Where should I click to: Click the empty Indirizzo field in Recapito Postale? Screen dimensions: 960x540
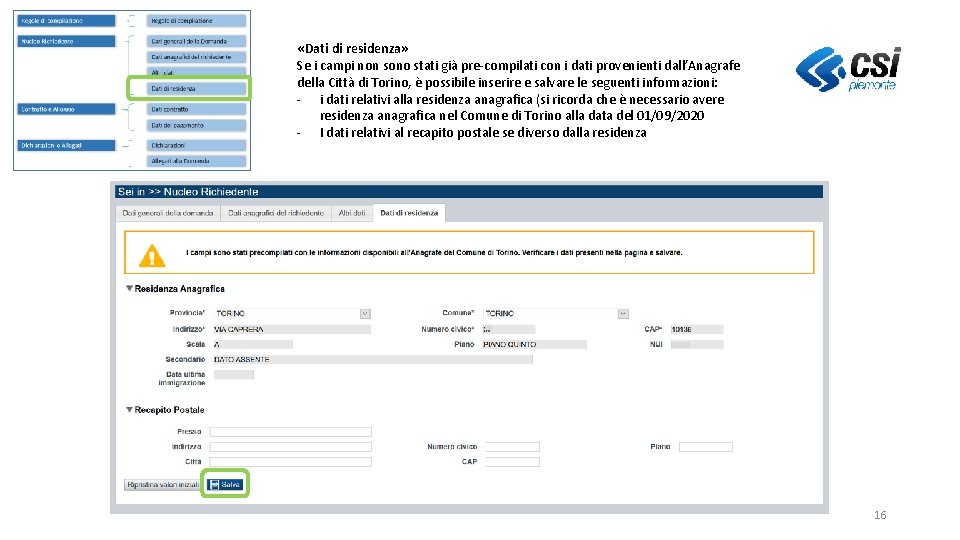[290, 447]
